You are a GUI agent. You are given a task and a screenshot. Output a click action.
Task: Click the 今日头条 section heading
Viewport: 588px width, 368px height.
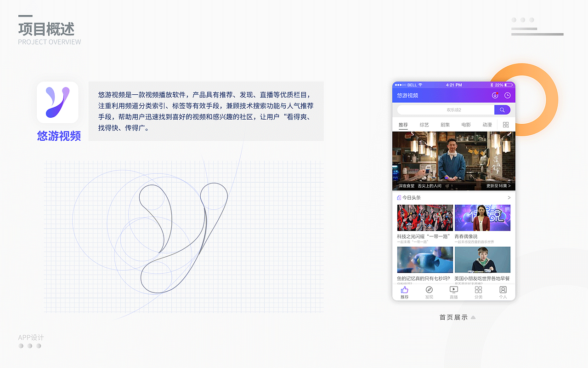click(x=412, y=198)
